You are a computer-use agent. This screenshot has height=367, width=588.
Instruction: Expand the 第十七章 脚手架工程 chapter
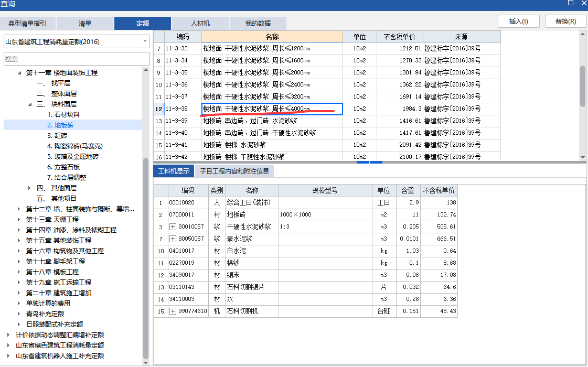(x=19, y=261)
